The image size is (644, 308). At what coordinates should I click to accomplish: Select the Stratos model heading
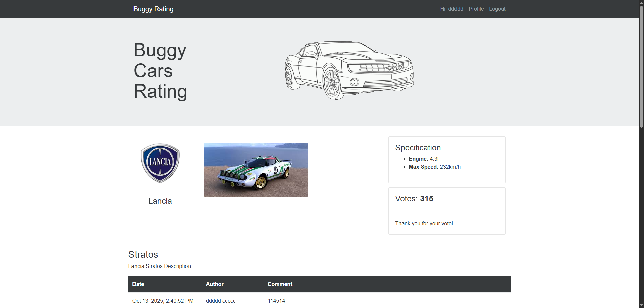pyautogui.click(x=143, y=255)
